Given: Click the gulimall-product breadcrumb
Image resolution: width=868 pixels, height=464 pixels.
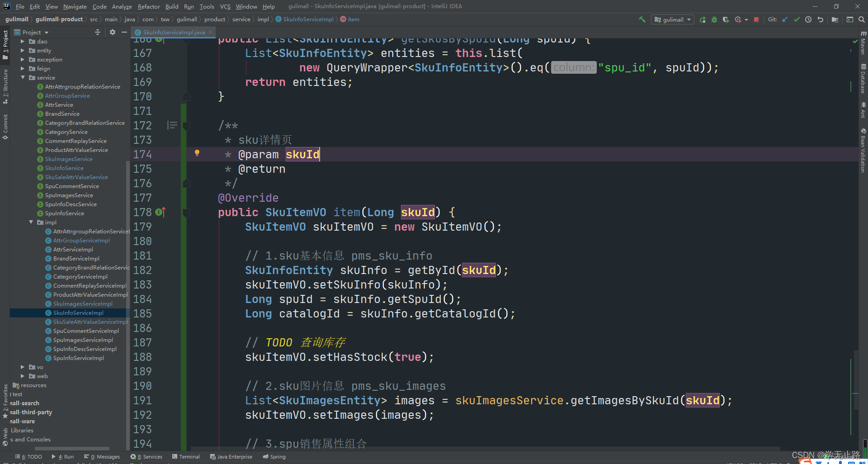Looking at the screenshot, I should point(59,19).
